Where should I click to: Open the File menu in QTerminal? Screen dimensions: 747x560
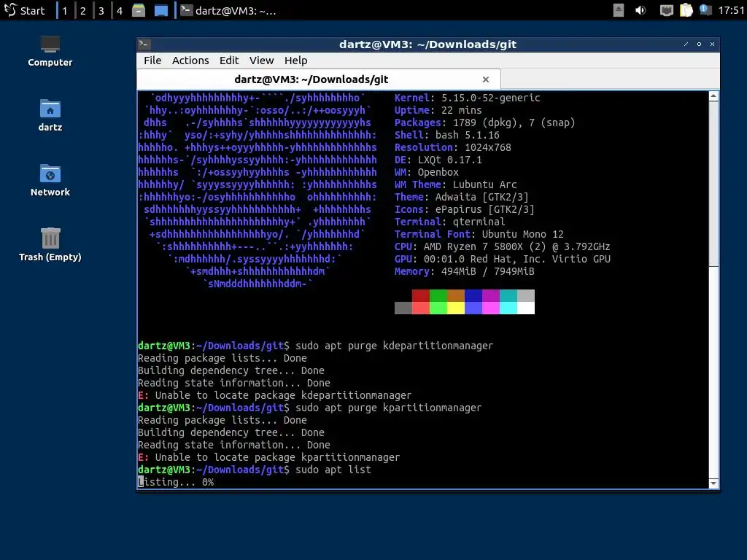[152, 61]
